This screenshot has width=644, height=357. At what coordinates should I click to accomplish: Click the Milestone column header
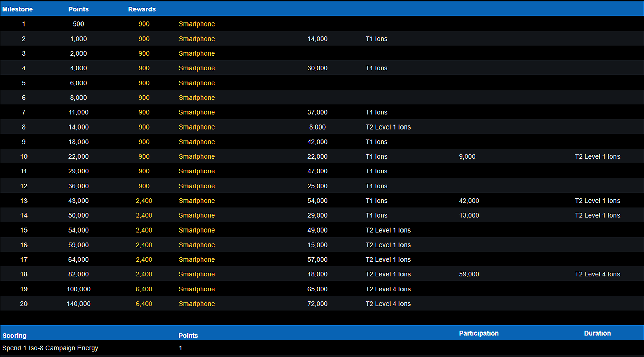(x=17, y=9)
